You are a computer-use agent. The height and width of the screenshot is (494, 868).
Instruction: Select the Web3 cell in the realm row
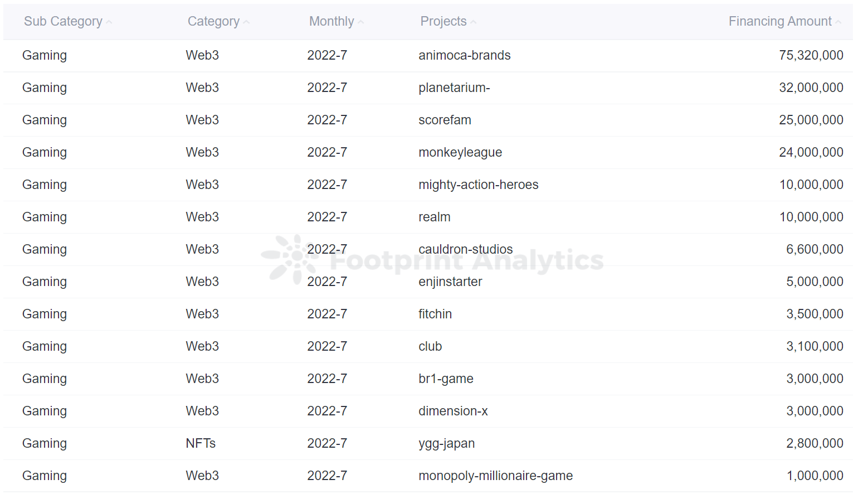(x=202, y=217)
